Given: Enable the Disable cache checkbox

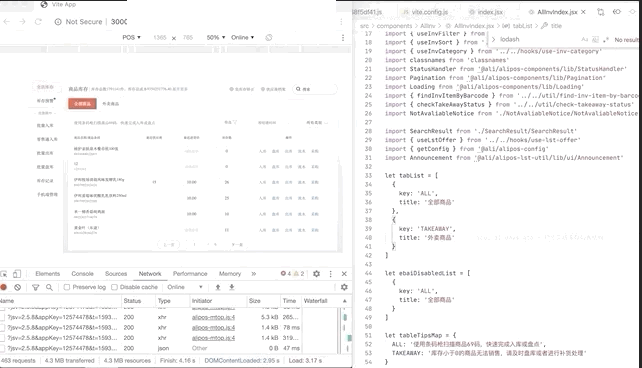Looking at the screenshot, I should point(115,287).
